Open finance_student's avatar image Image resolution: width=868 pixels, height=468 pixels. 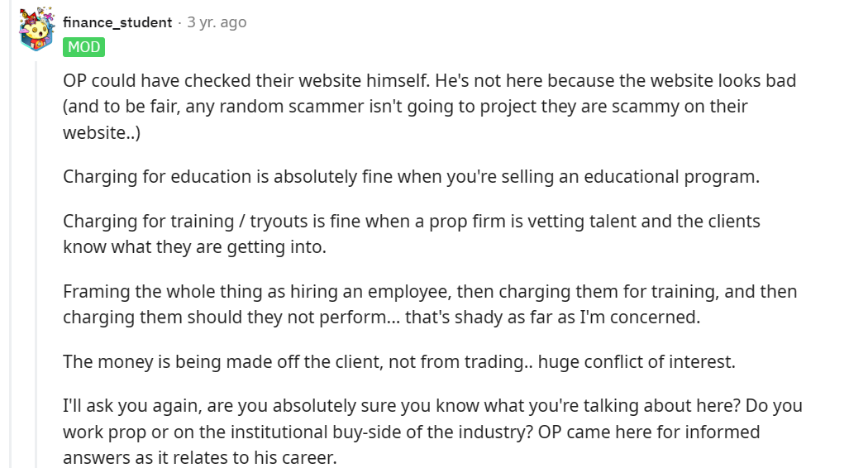click(36, 29)
